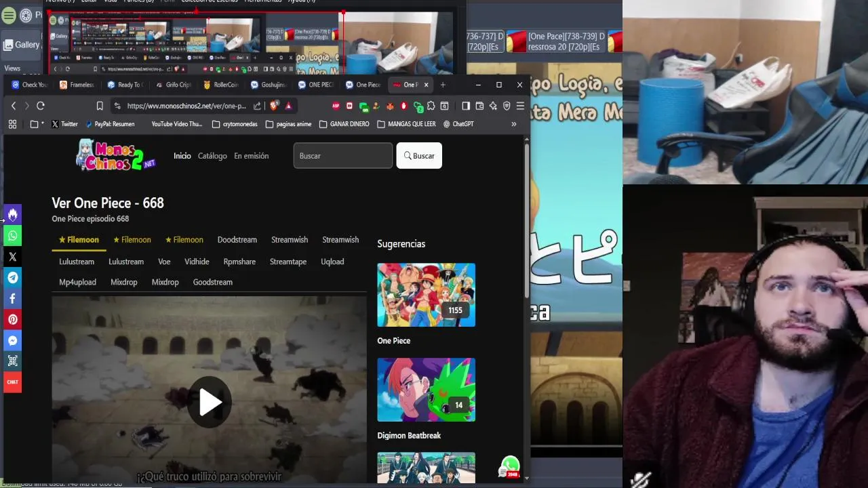Open the folder dropdown in the bookmarks bar
Screen dimensions: 868x488
coord(37,124)
